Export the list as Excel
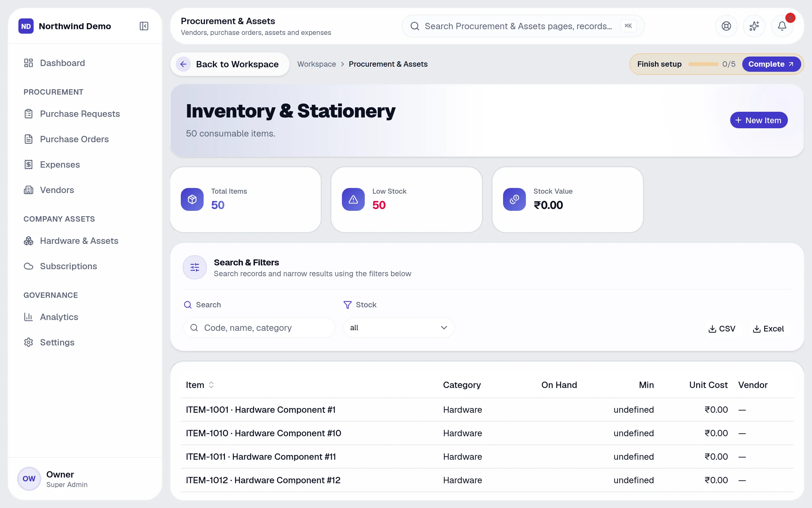Screen dimensions: 812x508 click(x=768, y=329)
